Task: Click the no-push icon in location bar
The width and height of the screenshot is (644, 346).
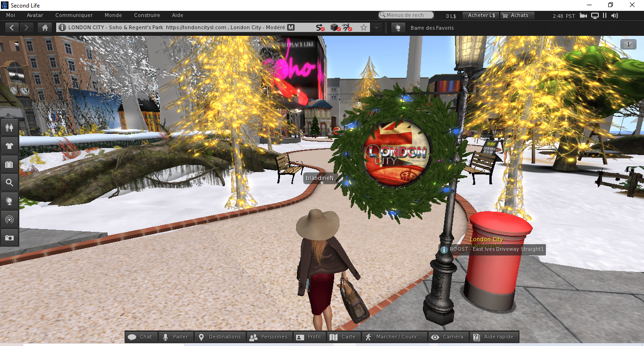Action: (x=347, y=28)
